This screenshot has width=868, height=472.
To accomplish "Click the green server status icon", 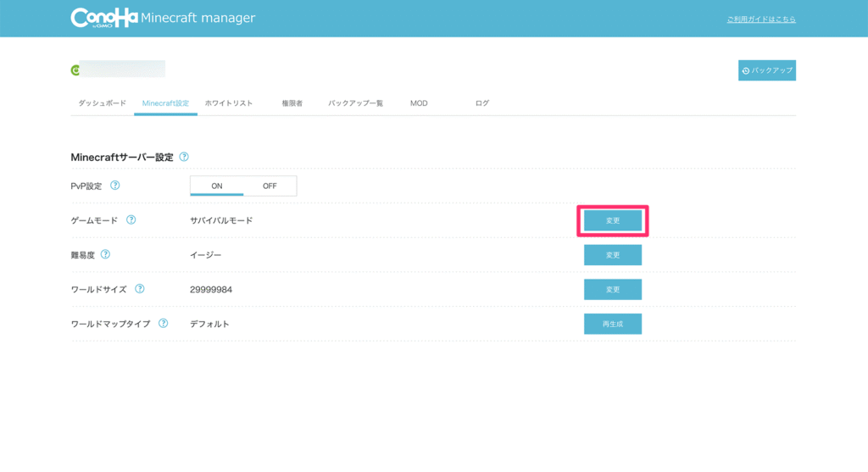I will [x=75, y=70].
